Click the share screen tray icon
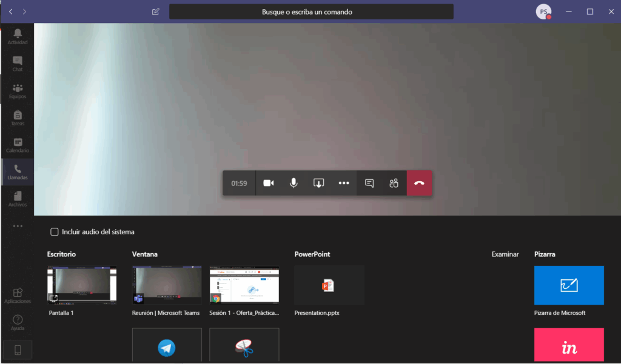This screenshot has height=364, width=621. [319, 183]
